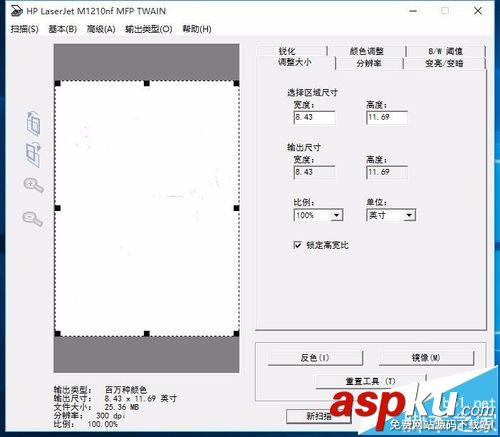500x437 pixels.
Task: Click the rotate right icon
Action: pos(33,155)
